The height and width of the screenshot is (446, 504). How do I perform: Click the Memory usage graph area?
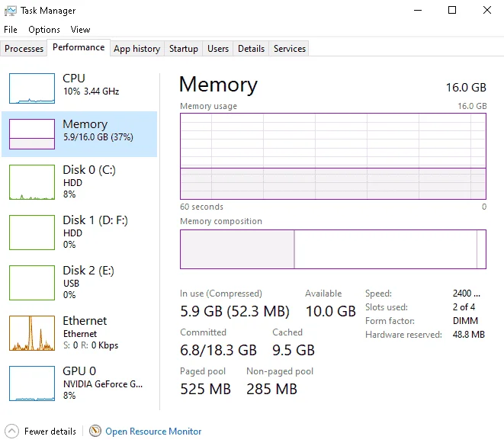click(333, 156)
